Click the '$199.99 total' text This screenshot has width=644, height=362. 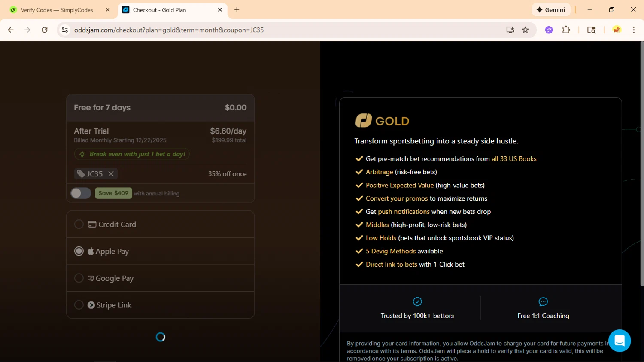[229, 140]
